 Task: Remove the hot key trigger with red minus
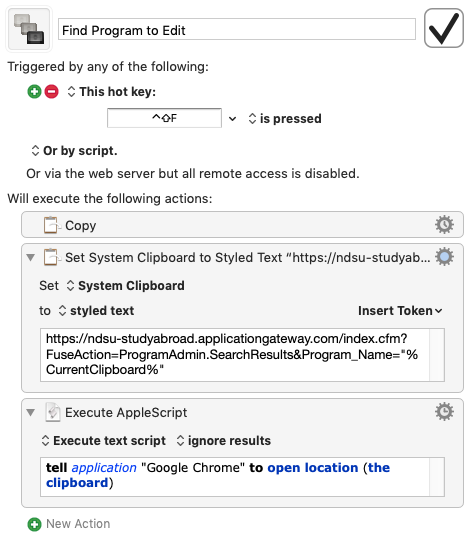click(x=51, y=92)
